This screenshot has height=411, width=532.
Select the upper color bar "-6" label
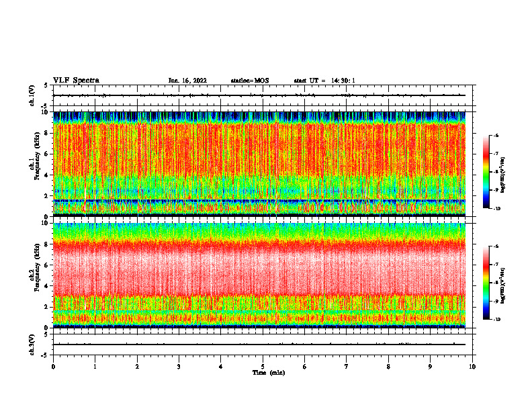(496, 135)
